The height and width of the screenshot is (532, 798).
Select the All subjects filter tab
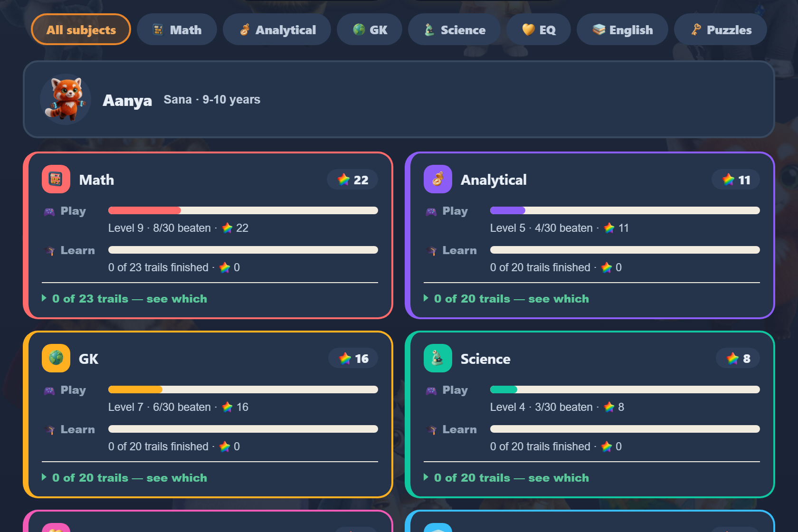(x=81, y=29)
